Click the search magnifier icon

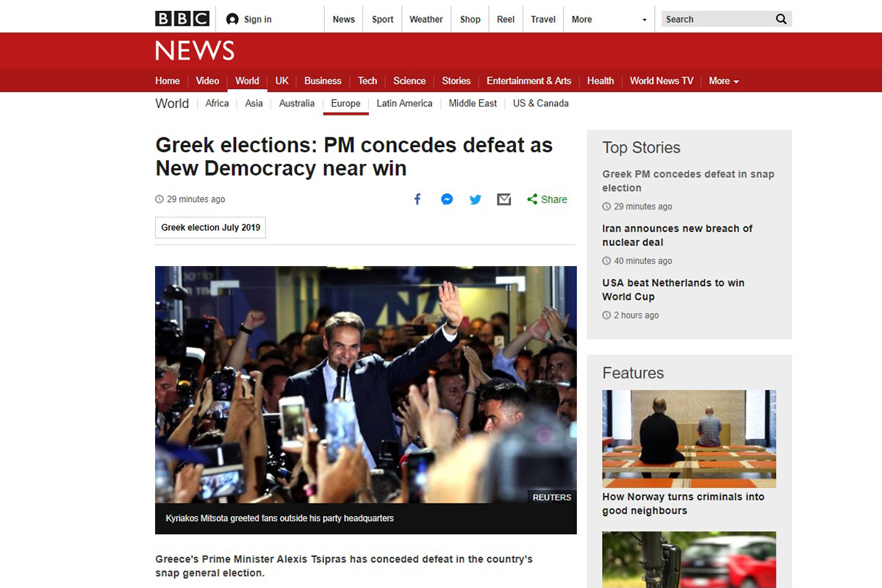[x=781, y=19]
